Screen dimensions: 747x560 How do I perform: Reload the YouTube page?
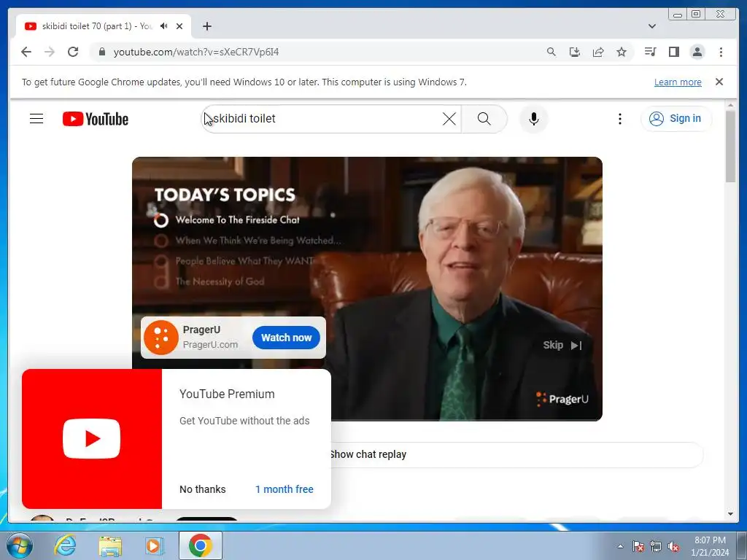coord(73,52)
